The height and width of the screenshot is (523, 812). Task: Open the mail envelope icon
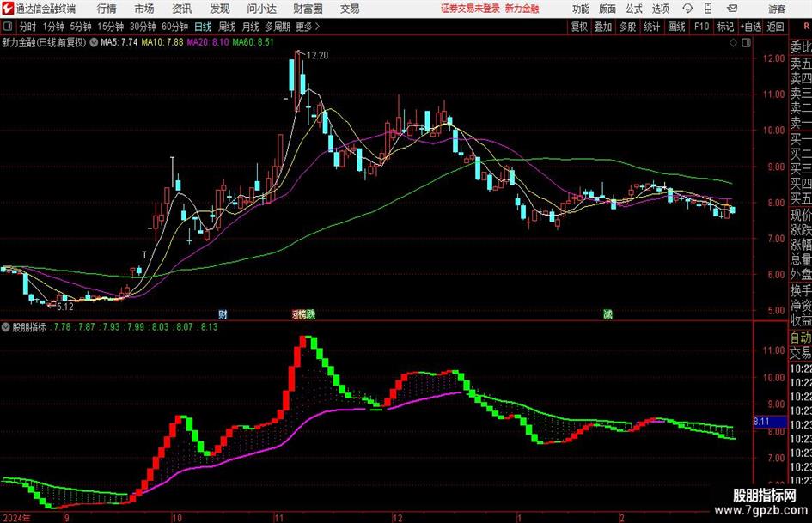coord(732,9)
